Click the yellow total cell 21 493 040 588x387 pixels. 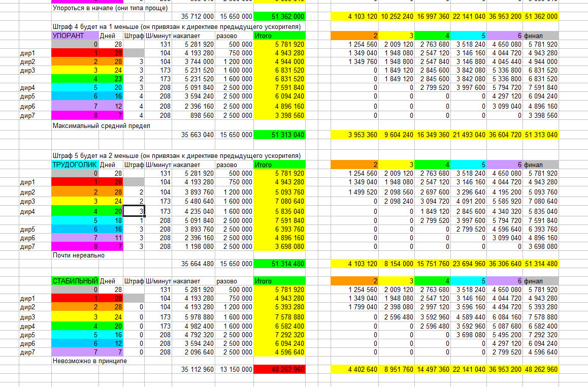(x=468, y=135)
